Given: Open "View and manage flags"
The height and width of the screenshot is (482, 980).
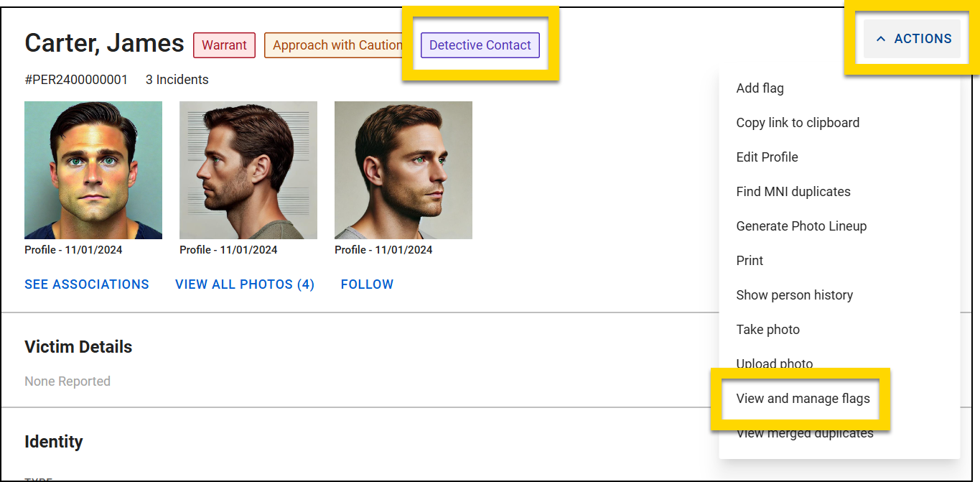Looking at the screenshot, I should click(803, 398).
